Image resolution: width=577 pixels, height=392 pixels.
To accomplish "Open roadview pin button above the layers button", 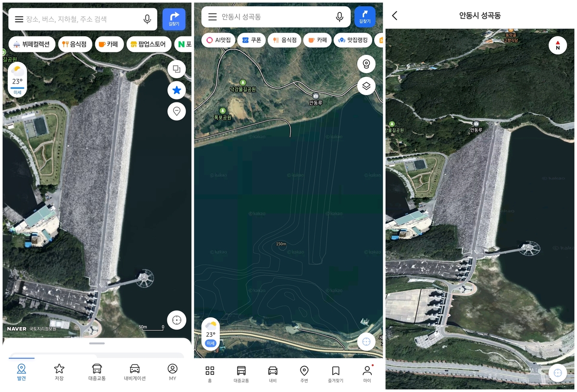I will coord(366,64).
